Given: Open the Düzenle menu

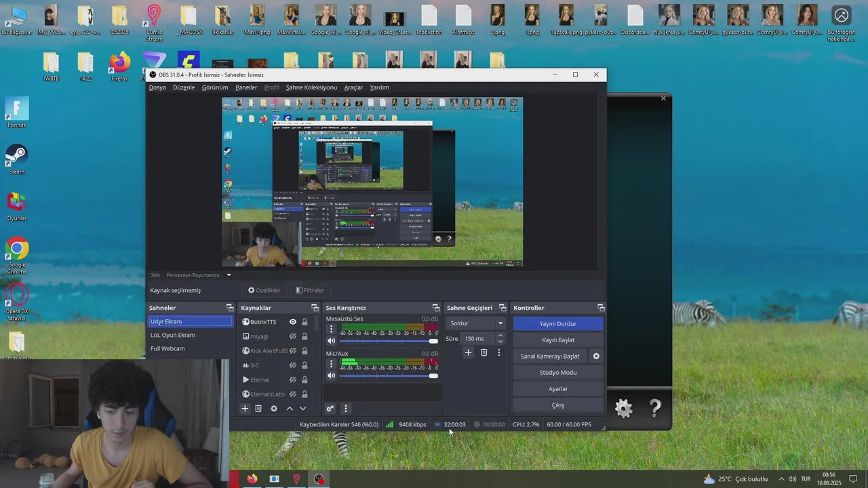Looking at the screenshot, I should [184, 87].
